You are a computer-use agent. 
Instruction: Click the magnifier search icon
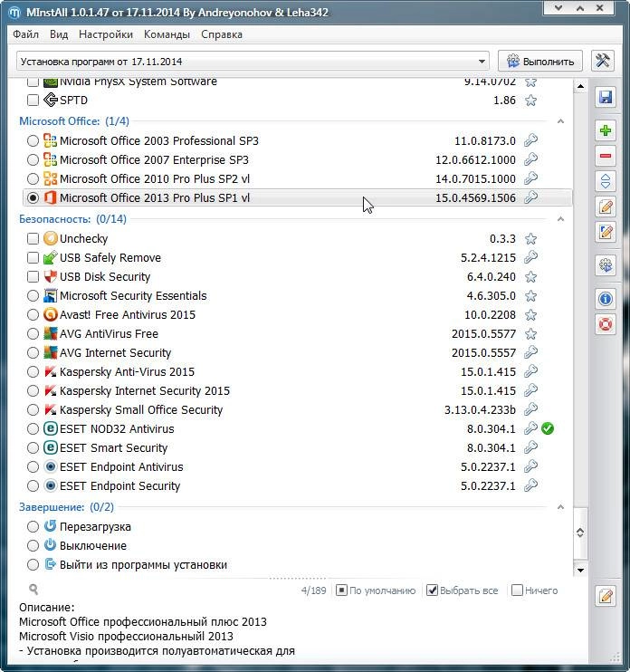pyautogui.click(x=33, y=590)
